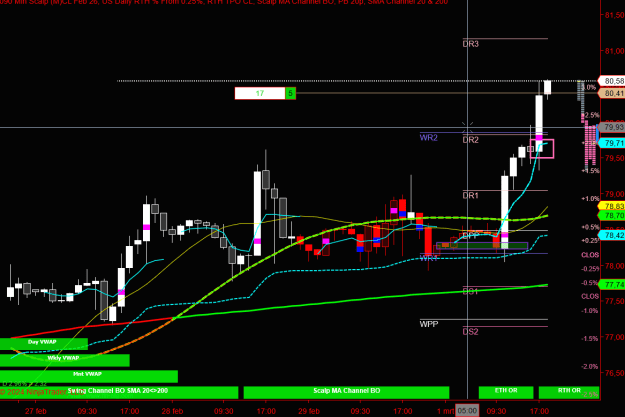Select the 80,41 order price marker
Viewport: 625px width, 417px height.
point(612,93)
